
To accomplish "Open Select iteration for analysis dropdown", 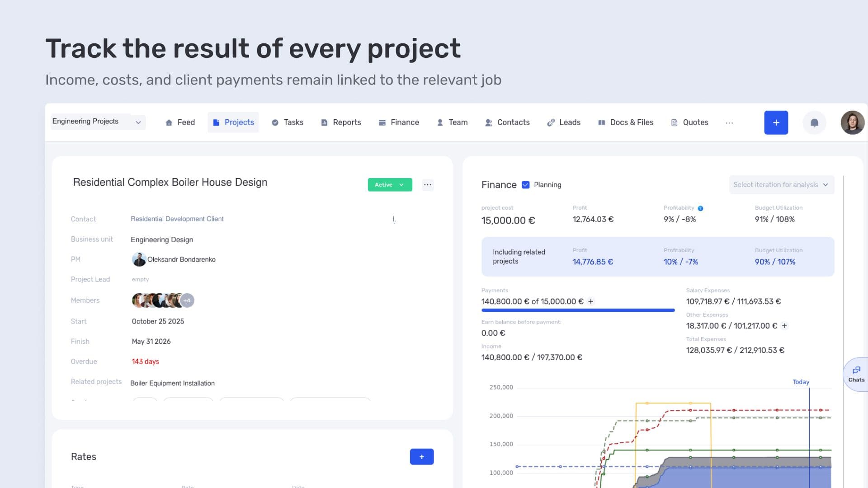I will 781,185.
